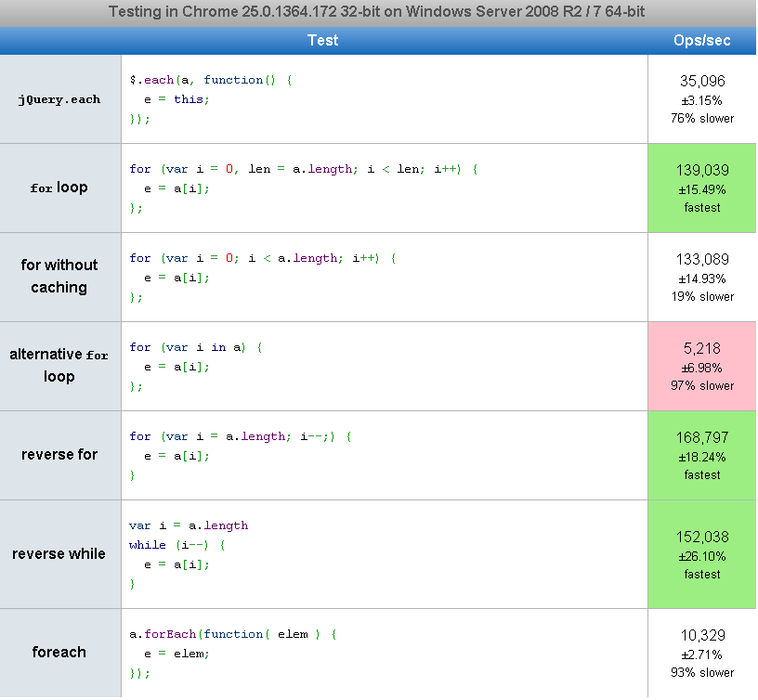758x700 pixels.
Task: Select the "for without caching" row label
Action: pos(59,277)
